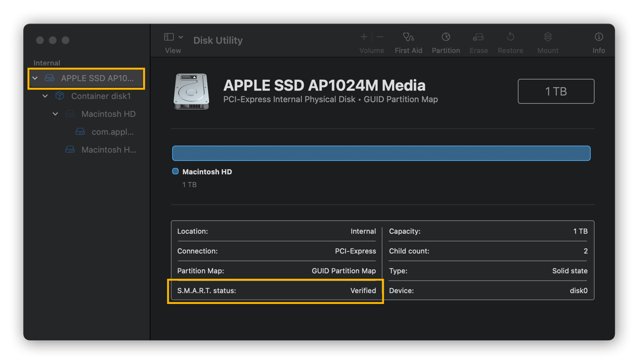The image size is (638, 364).
Task: Click the First Aid stethoscope icon
Action: (408, 37)
